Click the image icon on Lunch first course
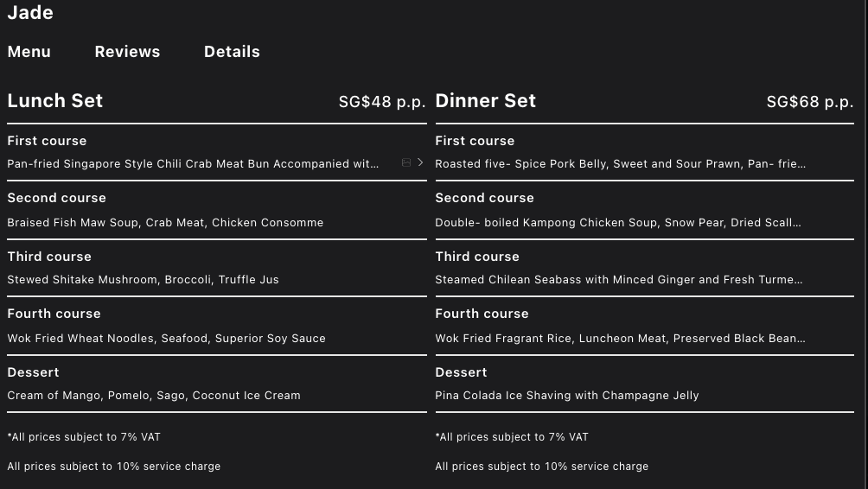The height and width of the screenshot is (489, 868). (406, 162)
